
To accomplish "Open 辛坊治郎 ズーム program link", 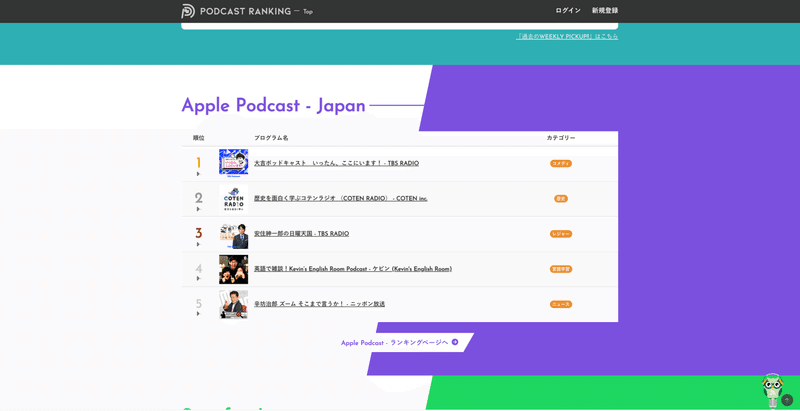I will click(319, 304).
